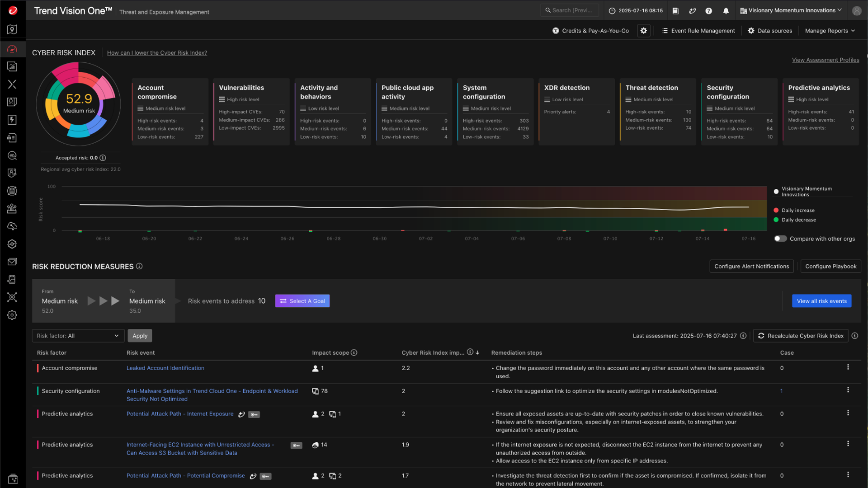Click the Trend Micro logo icon

point(13,10)
